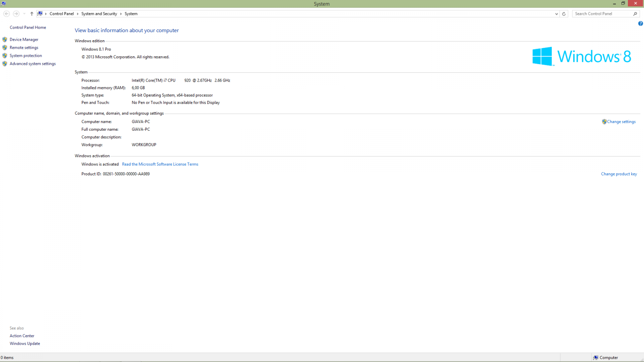Select the WORKGROUP value

(144, 145)
